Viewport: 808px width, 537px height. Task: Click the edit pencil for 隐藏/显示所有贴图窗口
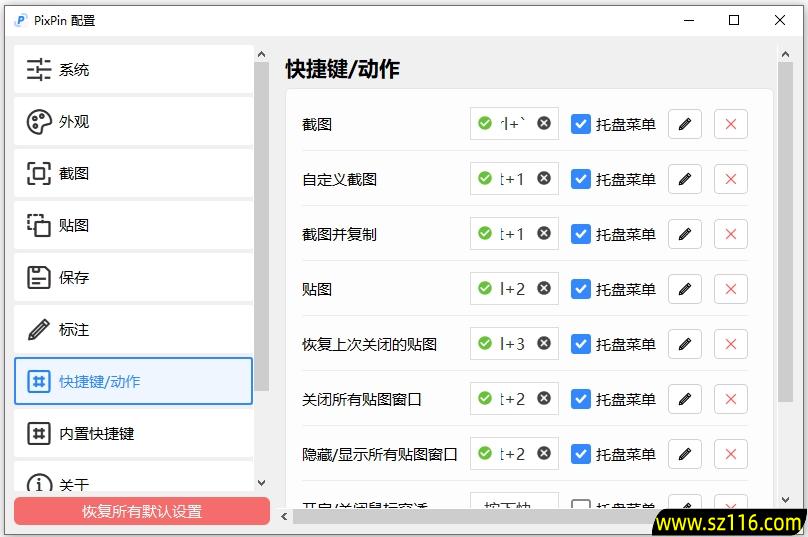(x=684, y=454)
